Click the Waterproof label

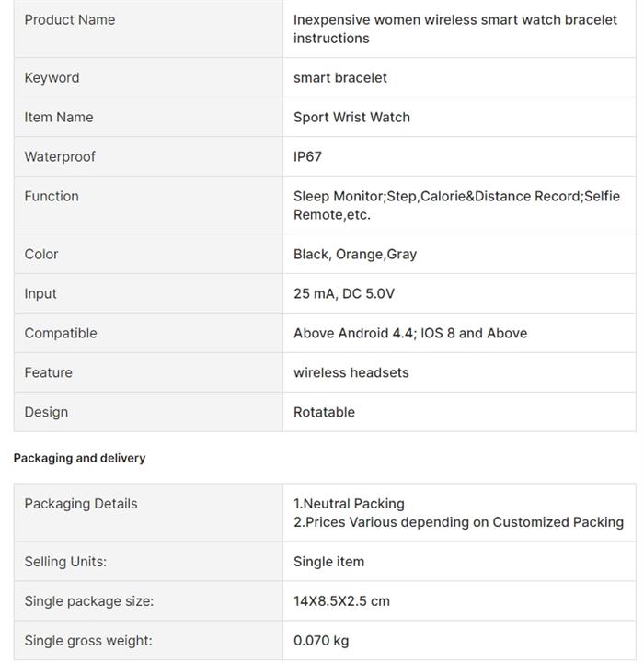click(60, 156)
